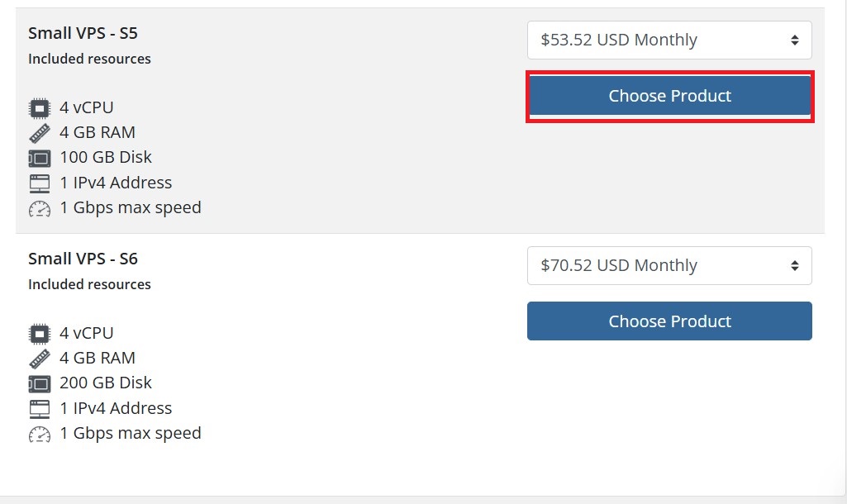The image size is (847, 504).
Task: Click the Small VPS - S5 heading
Action: 83,34
